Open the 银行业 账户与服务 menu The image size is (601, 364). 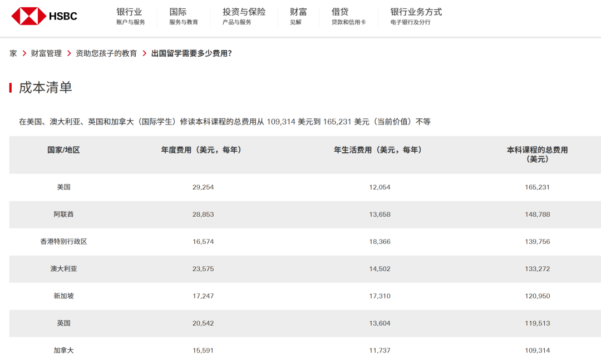(x=130, y=16)
